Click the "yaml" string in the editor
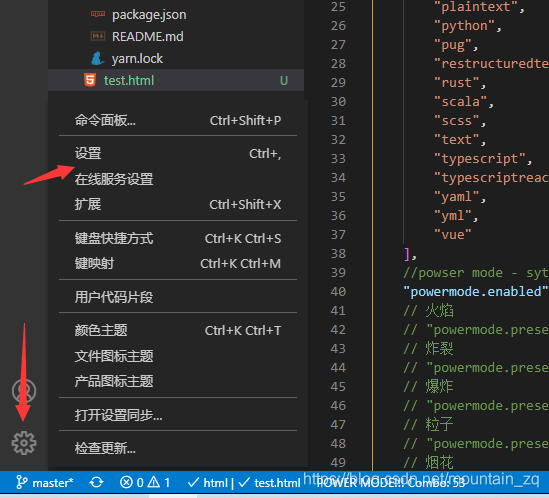Viewport: 549px width, 498px height. click(456, 196)
